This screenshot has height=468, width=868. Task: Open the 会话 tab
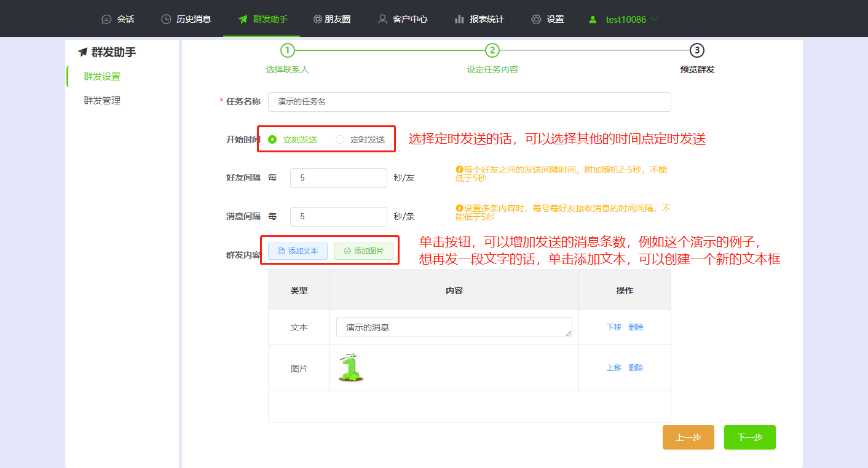click(118, 19)
